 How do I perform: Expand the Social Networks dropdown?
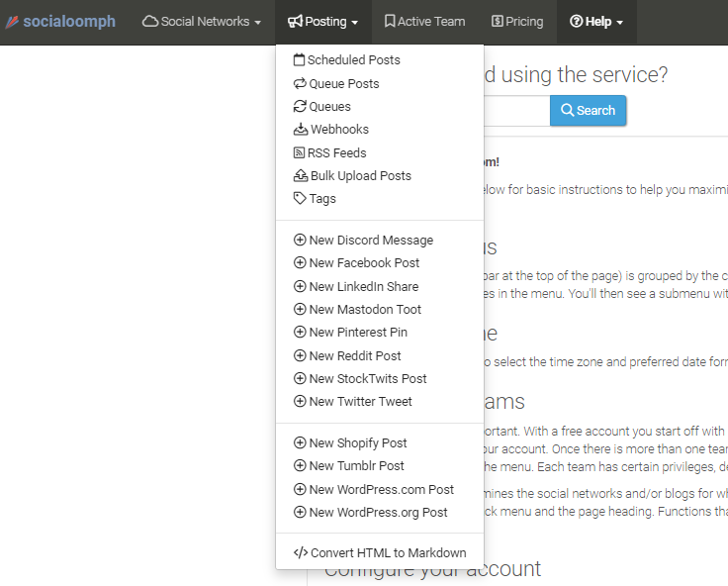pos(202,22)
